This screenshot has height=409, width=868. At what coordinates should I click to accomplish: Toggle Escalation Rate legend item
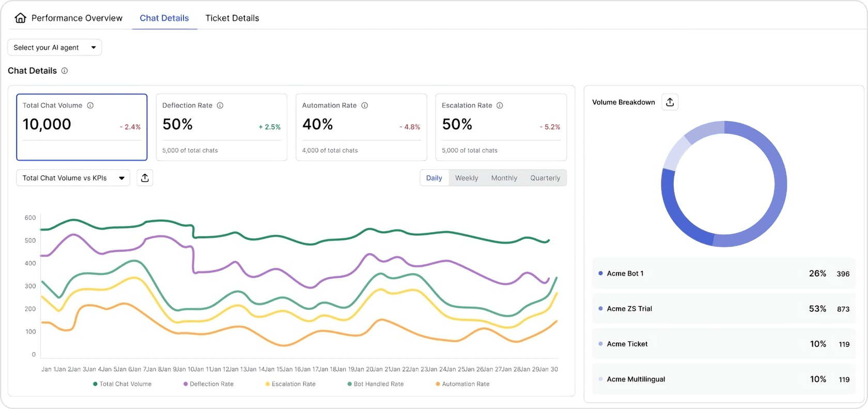pyautogui.click(x=290, y=384)
